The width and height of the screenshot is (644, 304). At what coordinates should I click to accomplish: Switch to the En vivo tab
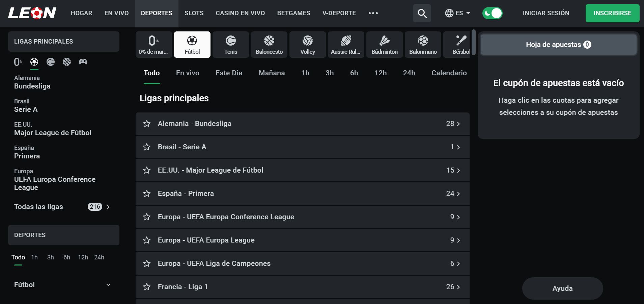[188, 73]
